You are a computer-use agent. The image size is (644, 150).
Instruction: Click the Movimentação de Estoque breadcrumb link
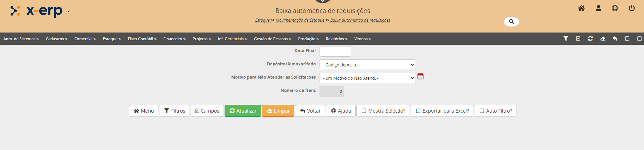pyautogui.click(x=300, y=20)
